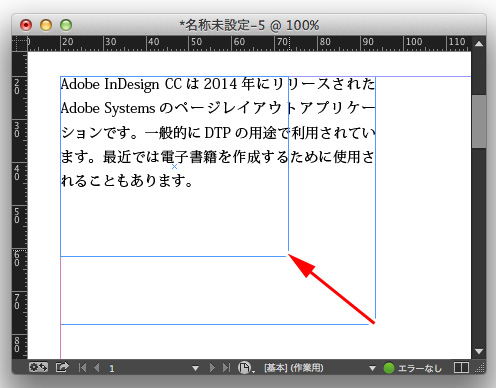Click the share/export icon in status bar
Image resolution: width=496 pixels, height=388 pixels.
tap(62, 367)
